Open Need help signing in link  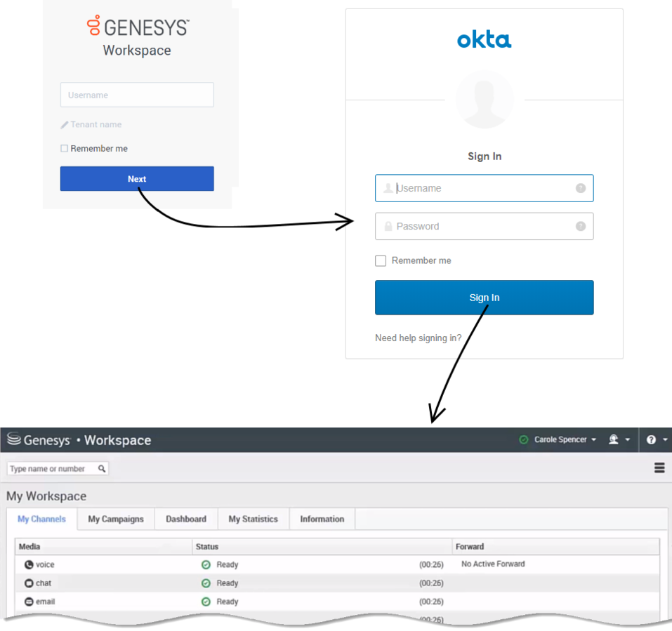coord(418,338)
